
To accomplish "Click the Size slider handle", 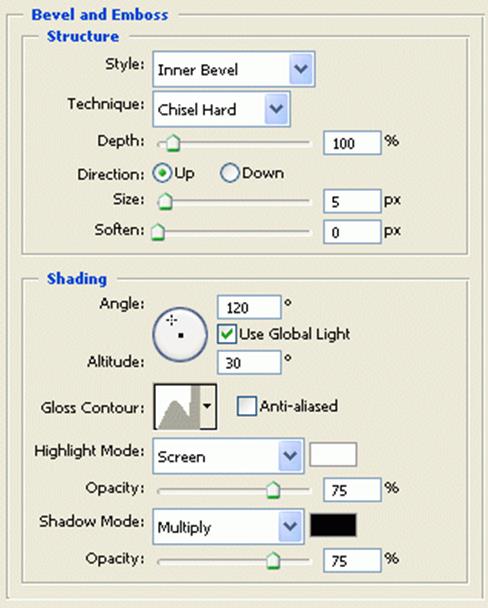I will pos(165,202).
